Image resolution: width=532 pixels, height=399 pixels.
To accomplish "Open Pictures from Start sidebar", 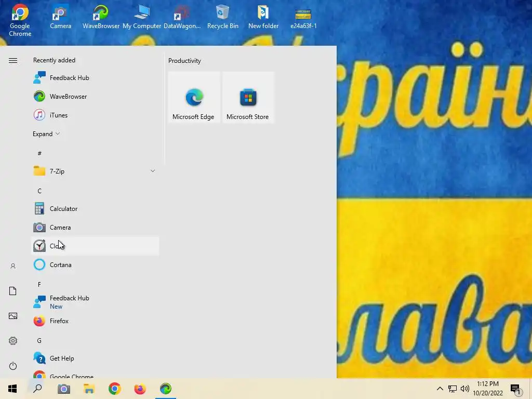I will [x=13, y=316].
